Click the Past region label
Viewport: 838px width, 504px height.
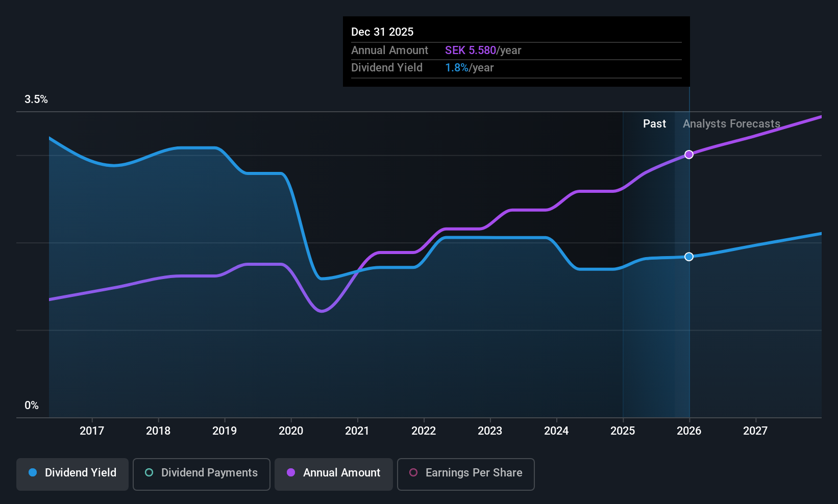654,124
